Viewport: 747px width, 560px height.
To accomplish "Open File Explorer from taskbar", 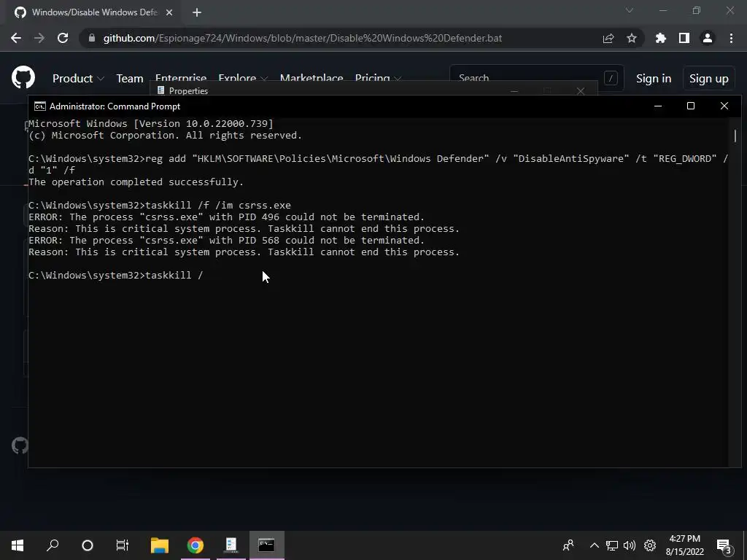I will (x=160, y=545).
